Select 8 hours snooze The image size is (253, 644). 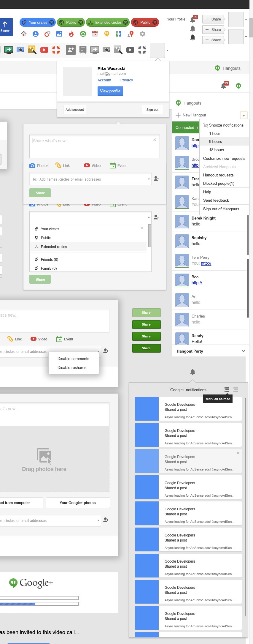pos(225,141)
